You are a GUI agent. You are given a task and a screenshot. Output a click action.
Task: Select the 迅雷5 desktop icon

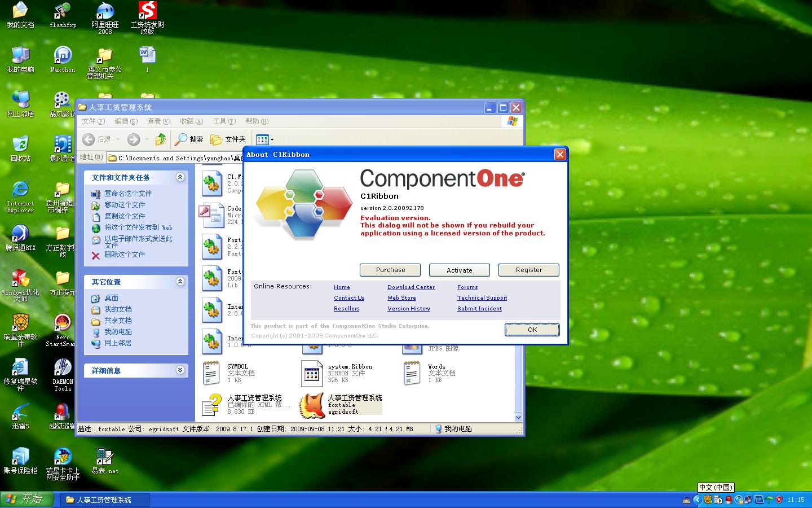click(x=20, y=416)
